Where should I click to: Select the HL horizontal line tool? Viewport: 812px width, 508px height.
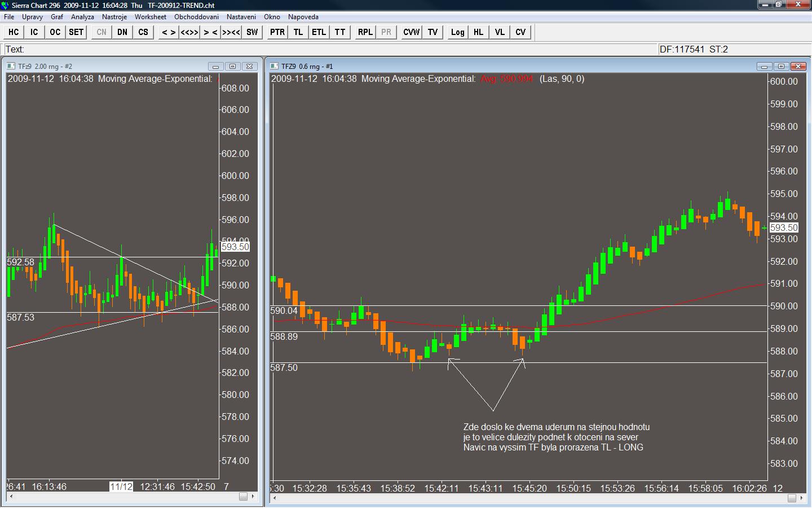click(479, 32)
